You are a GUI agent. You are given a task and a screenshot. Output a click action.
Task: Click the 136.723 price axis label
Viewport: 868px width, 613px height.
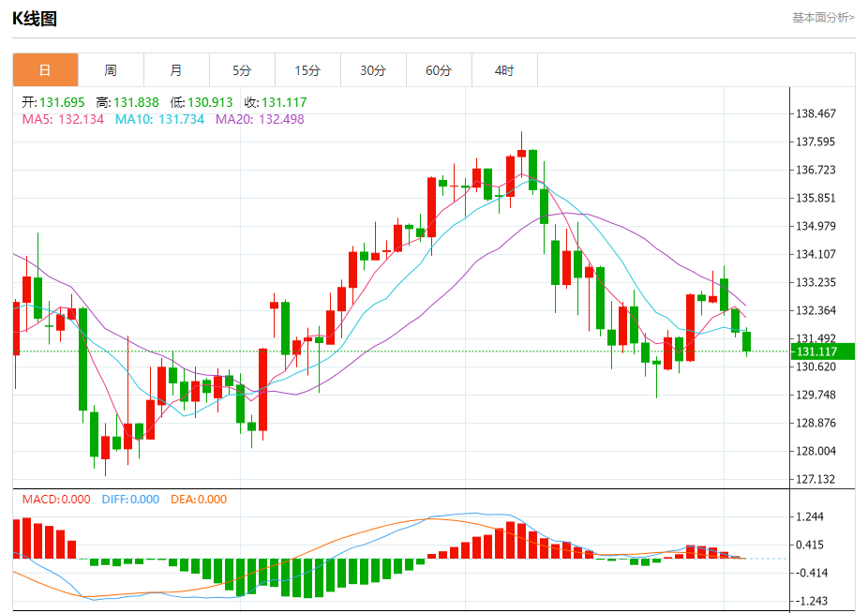point(816,170)
